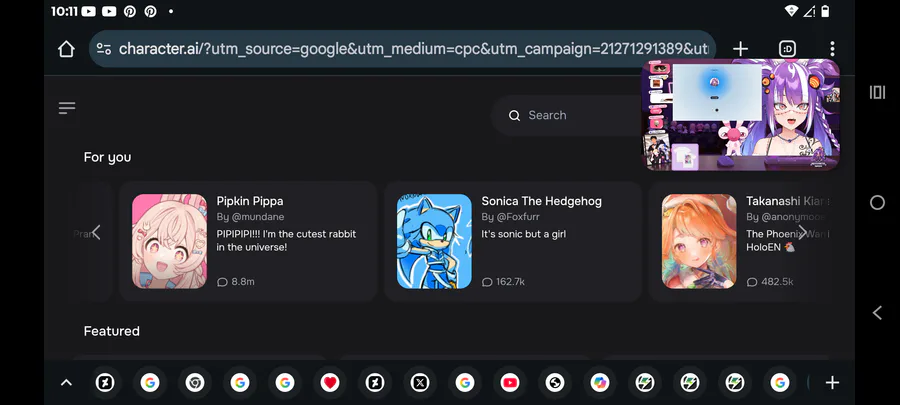Screen dimensions: 900x405
Task: Tap Android home circle button
Action: [877, 202]
